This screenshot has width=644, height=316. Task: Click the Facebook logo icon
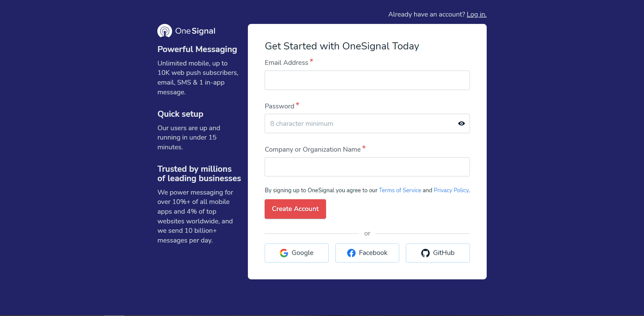click(351, 253)
